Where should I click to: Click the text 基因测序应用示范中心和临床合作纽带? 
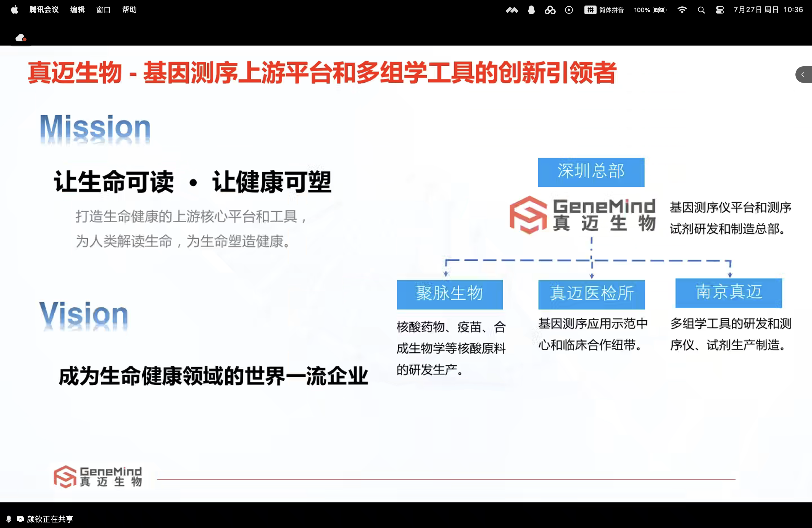click(593, 334)
